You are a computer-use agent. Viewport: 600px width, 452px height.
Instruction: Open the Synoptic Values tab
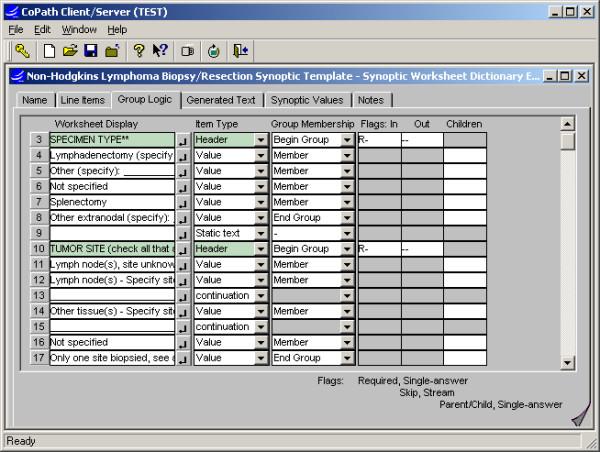306,100
